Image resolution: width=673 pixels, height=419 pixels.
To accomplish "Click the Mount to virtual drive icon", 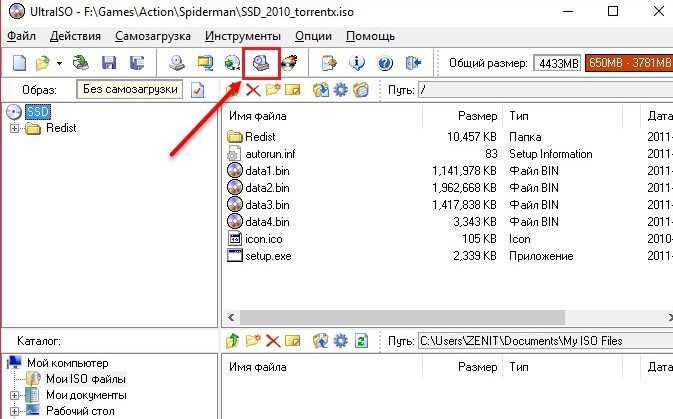I will pyautogui.click(x=261, y=63).
